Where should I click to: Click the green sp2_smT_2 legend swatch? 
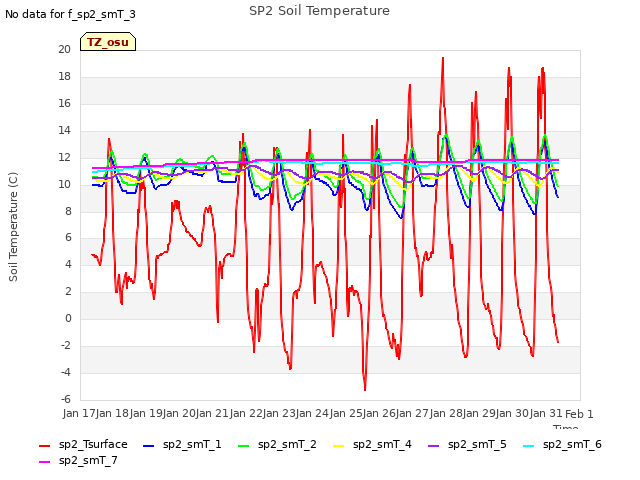pos(243,446)
